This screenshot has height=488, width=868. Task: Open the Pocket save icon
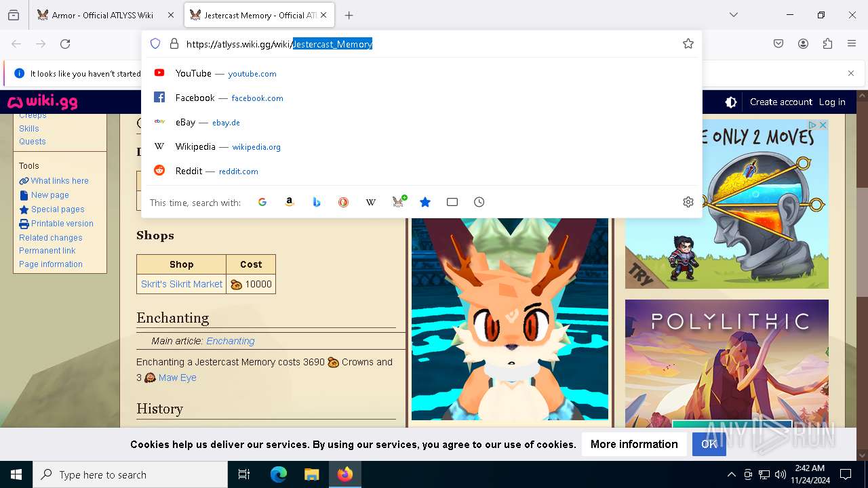coord(778,44)
